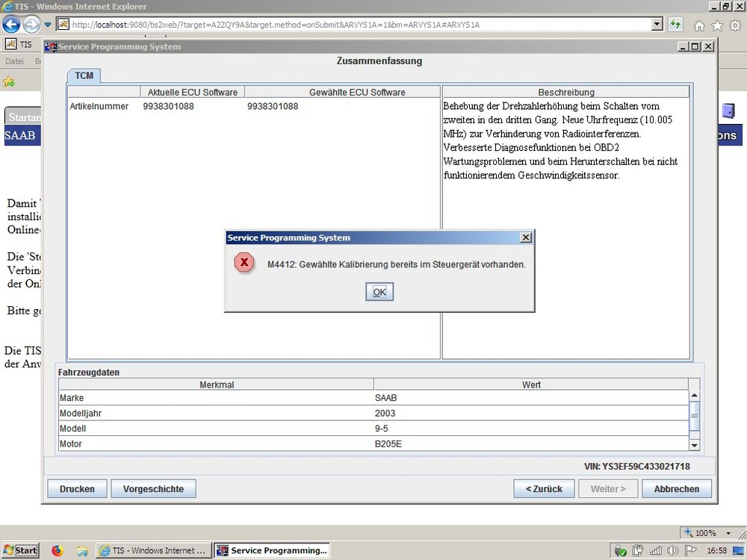The image size is (747, 560).
Task: Click the engine value B205E
Action: 388,444
